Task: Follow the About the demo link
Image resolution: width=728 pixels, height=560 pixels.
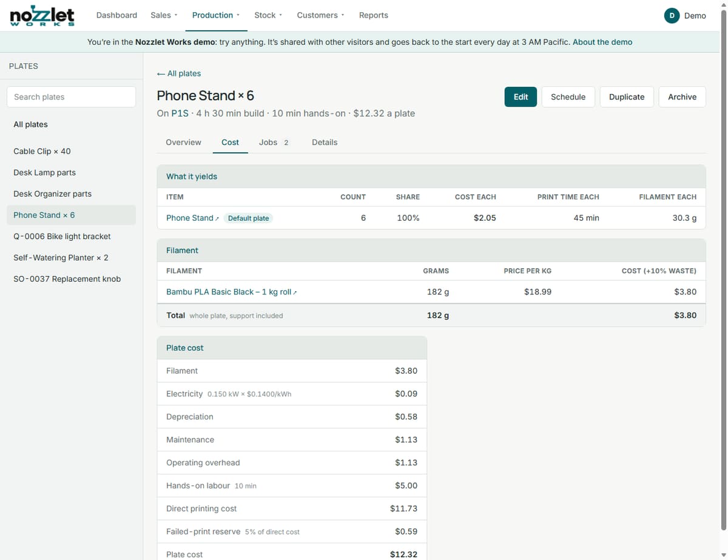Action: 602,42
